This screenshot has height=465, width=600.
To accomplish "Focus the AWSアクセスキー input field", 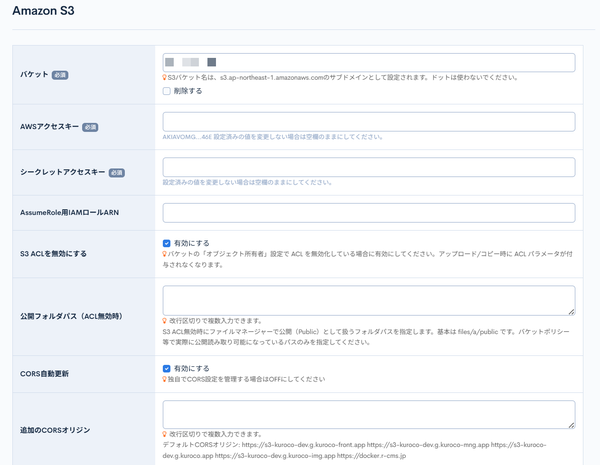I will 369,122.
